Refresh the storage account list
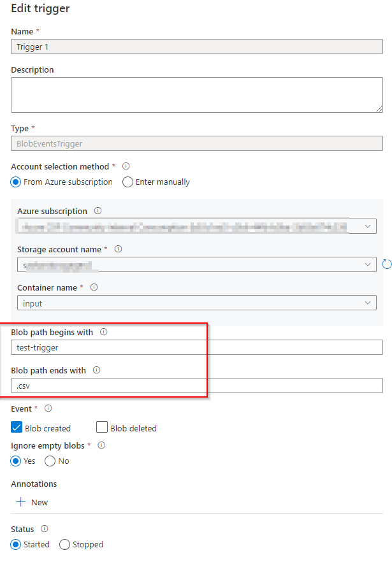 tap(388, 264)
